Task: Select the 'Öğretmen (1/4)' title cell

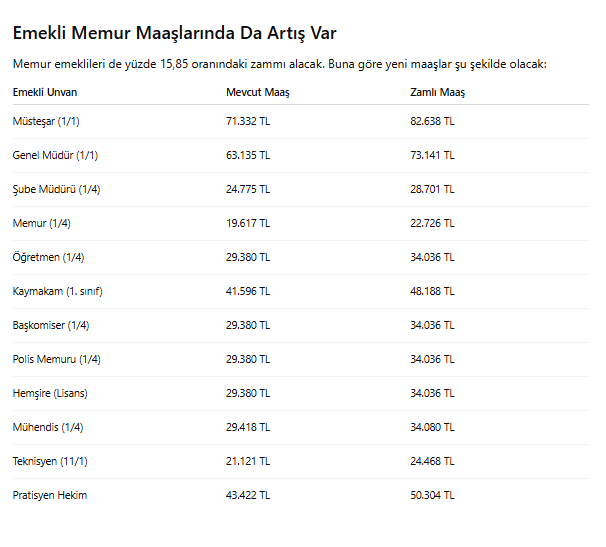Action: click(x=48, y=257)
